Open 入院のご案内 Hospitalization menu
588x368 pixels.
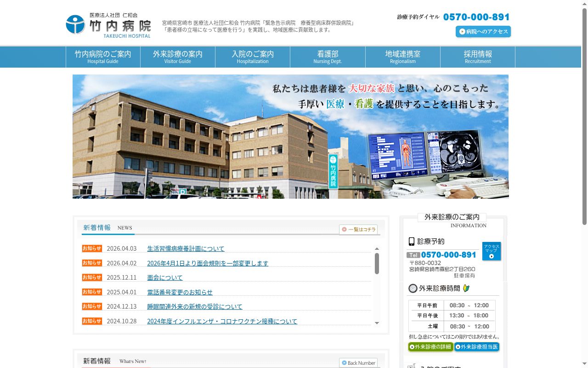coord(253,57)
